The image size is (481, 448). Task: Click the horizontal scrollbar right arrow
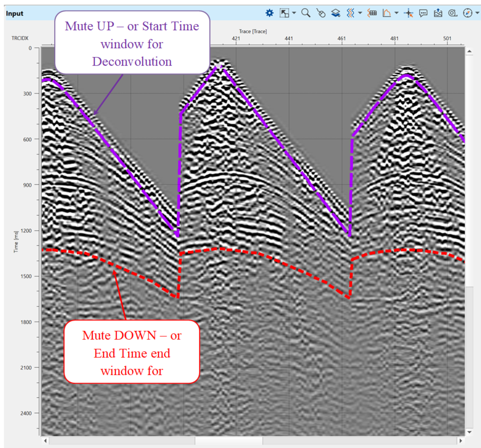[460, 441]
